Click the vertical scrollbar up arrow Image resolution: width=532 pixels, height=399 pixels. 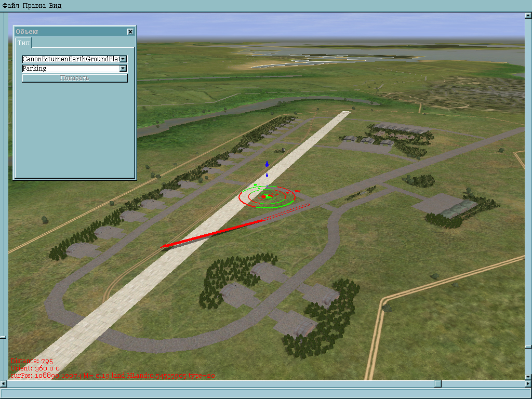tap(528, 15)
